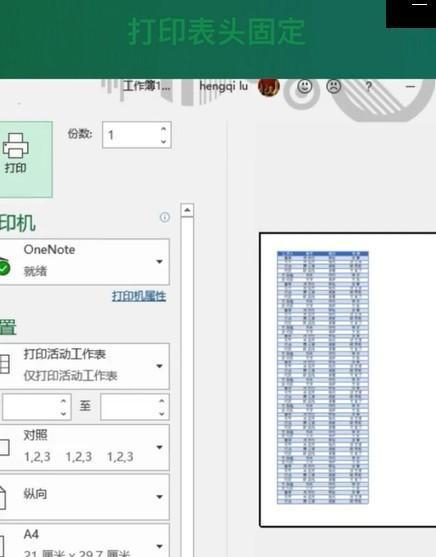Click the copies (份数) input field
Image resolution: width=436 pixels, height=557 pixels.
pyautogui.click(x=137, y=135)
